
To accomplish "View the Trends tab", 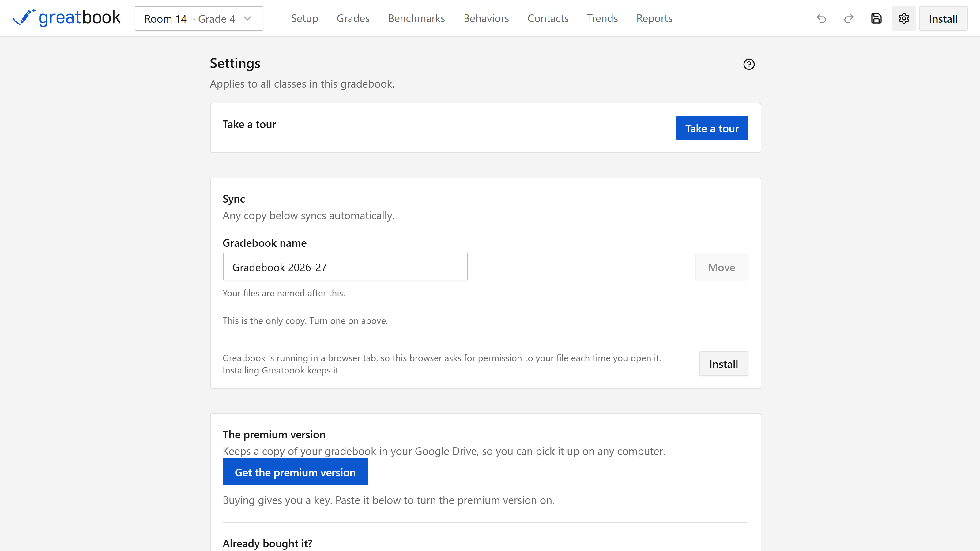I will click(602, 18).
